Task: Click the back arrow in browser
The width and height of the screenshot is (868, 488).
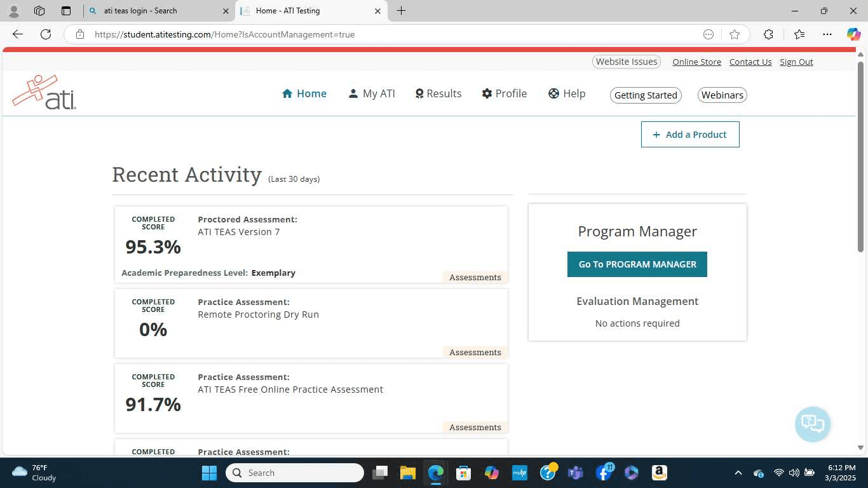Action: click(x=18, y=34)
